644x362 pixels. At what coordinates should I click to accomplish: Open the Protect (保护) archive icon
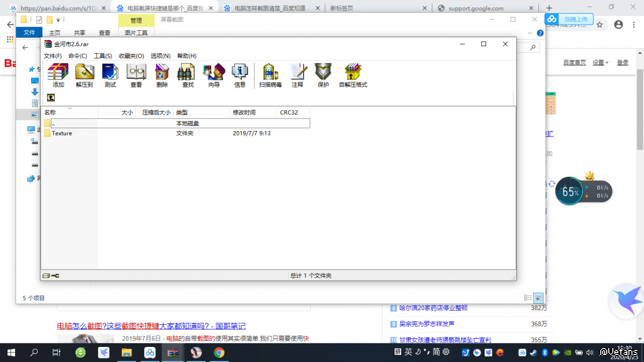click(x=323, y=75)
